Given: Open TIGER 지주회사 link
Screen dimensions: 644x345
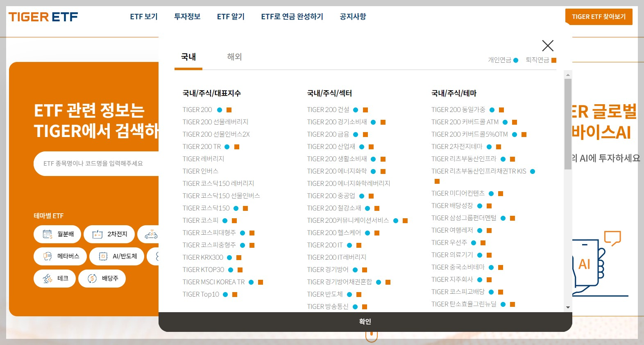Looking at the screenshot, I should (x=452, y=280).
